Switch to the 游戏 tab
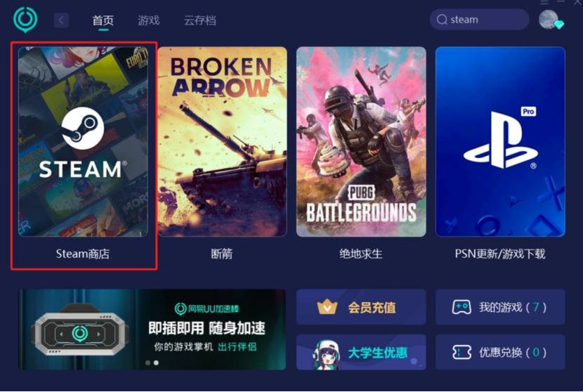 [149, 20]
